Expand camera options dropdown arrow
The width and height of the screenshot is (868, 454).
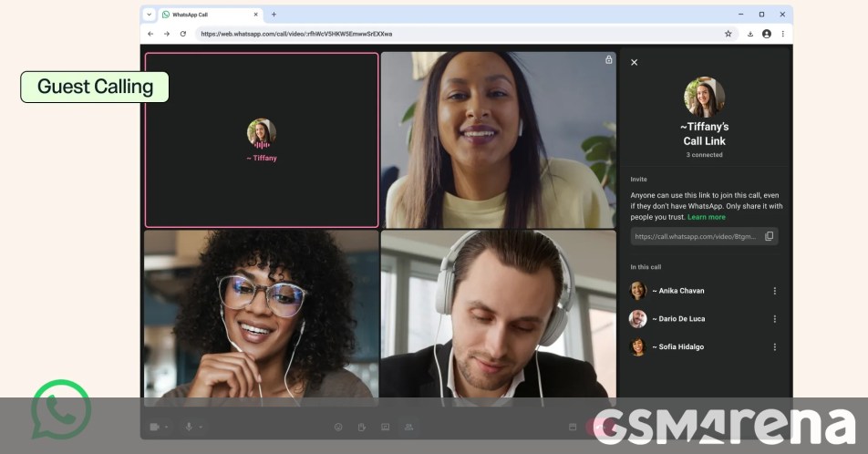[166, 427]
